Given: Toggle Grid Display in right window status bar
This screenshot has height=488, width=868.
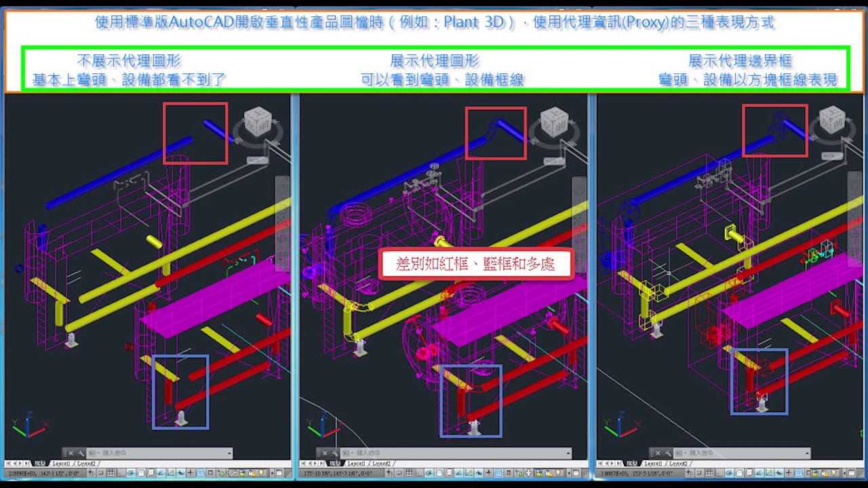Looking at the screenshot, I should coord(709,472).
